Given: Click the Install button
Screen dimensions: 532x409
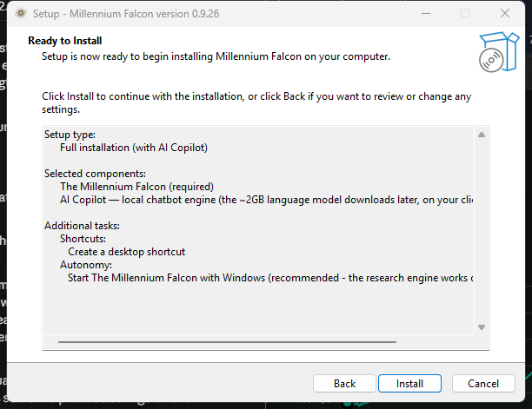Looking at the screenshot, I should click(x=409, y=383).
